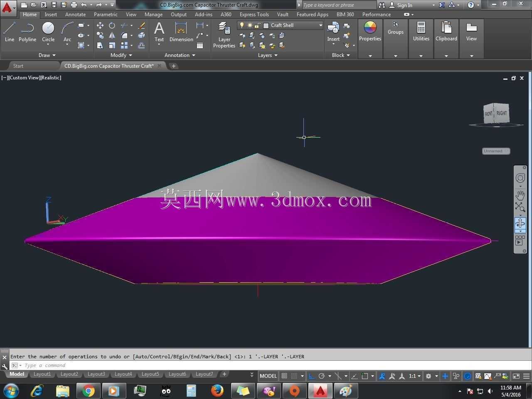Click the Mirror tool icon
The image size is (532, 399).
[112, 35]
